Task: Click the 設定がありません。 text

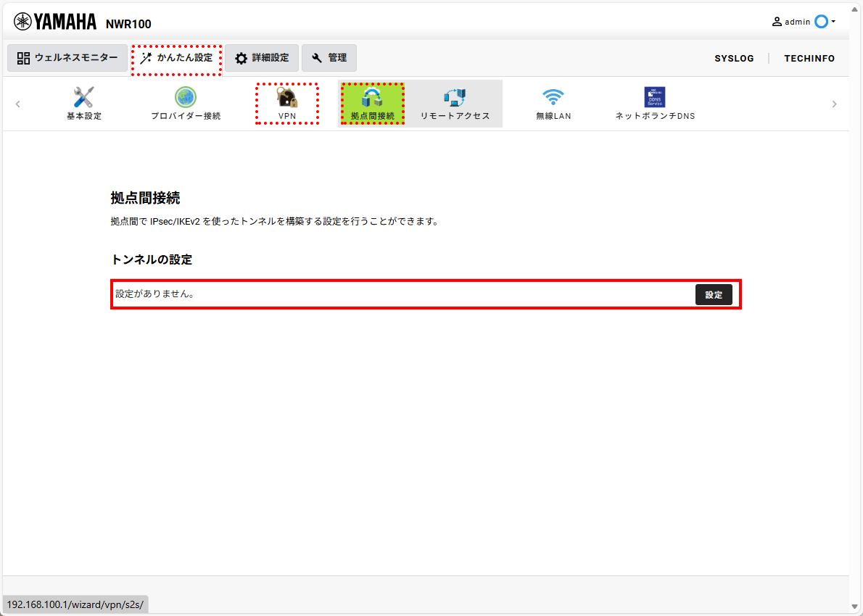Action: (x=155, y=294)
